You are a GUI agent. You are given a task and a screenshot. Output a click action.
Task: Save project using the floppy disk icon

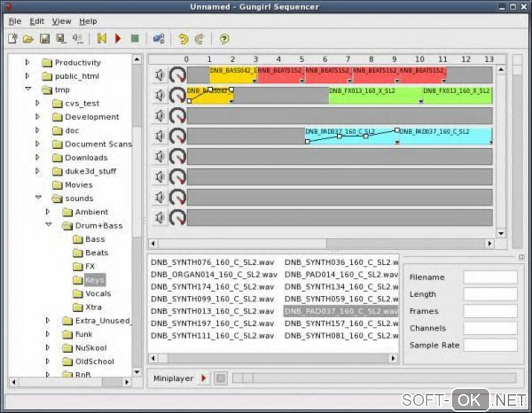(x=45, y=39)
